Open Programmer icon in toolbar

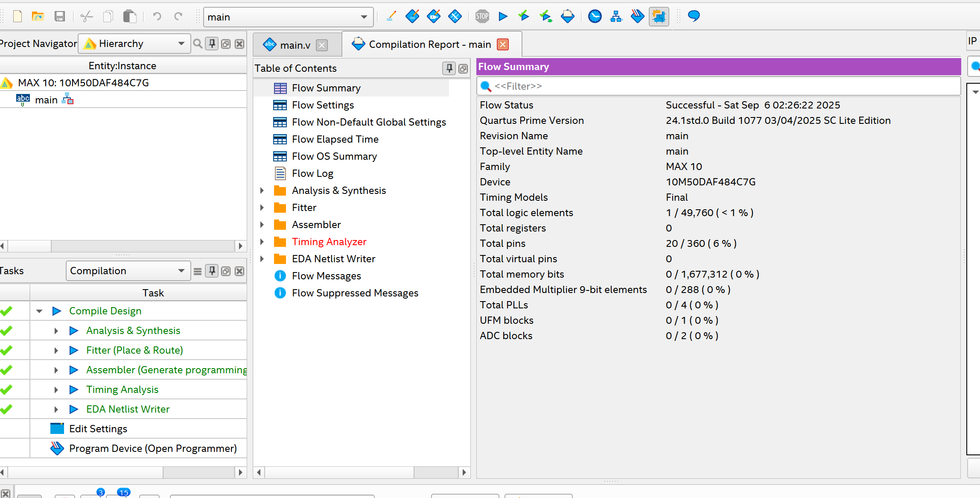click(637, 17)
